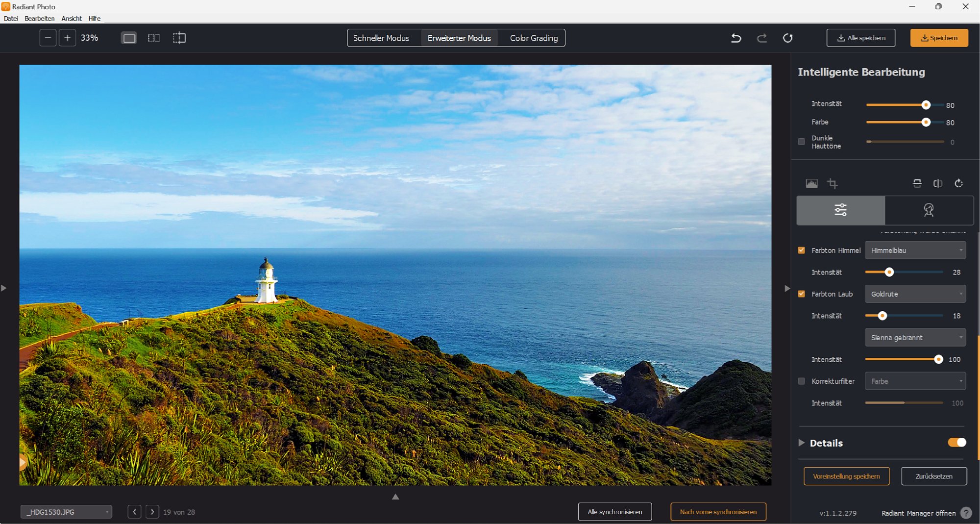Click the Radiant Photo app icon in the title bar
Screen dimensions: 980x524
click(x=6, y=6)
